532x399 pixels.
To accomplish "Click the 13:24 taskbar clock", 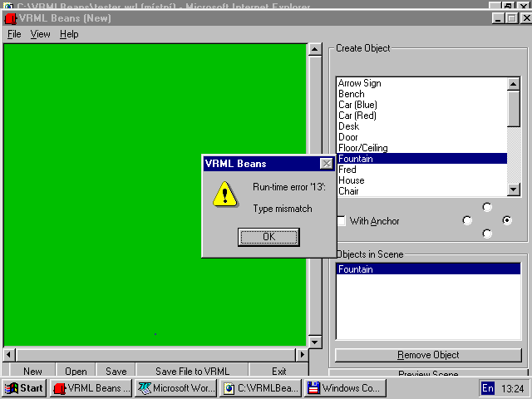I will [x=513, y=388].
